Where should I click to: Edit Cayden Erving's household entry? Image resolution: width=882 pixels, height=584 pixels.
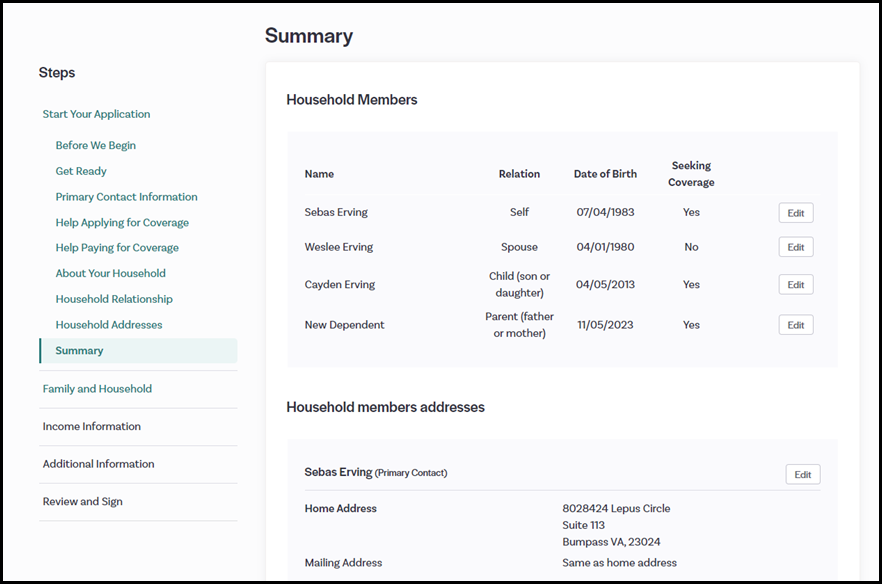(x=795, y=285)
